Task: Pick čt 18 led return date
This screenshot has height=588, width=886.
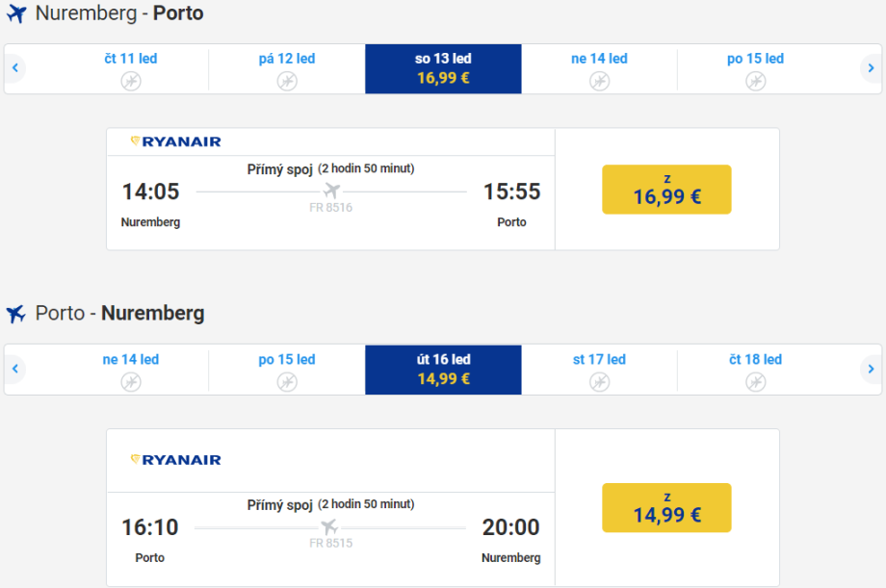Action: [755, 370]
